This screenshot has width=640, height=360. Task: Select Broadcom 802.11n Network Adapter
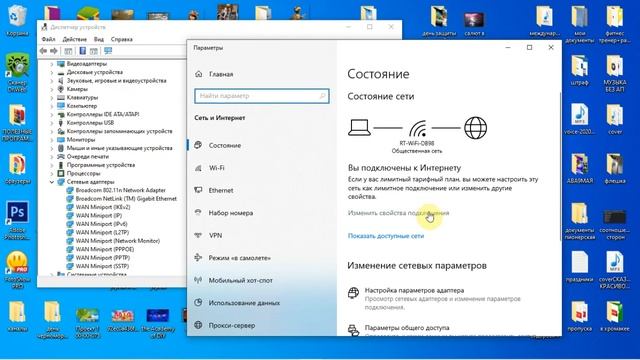point(120,190)
